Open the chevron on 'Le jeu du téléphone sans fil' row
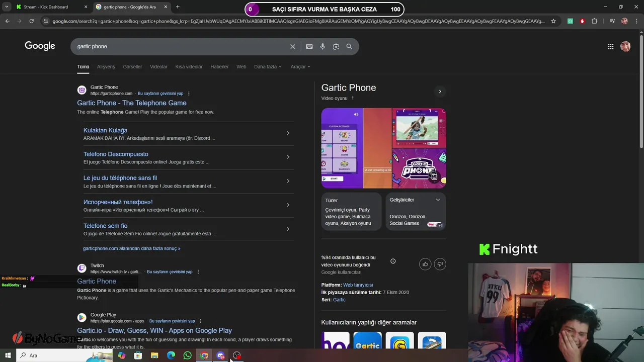 click(288, 181)
